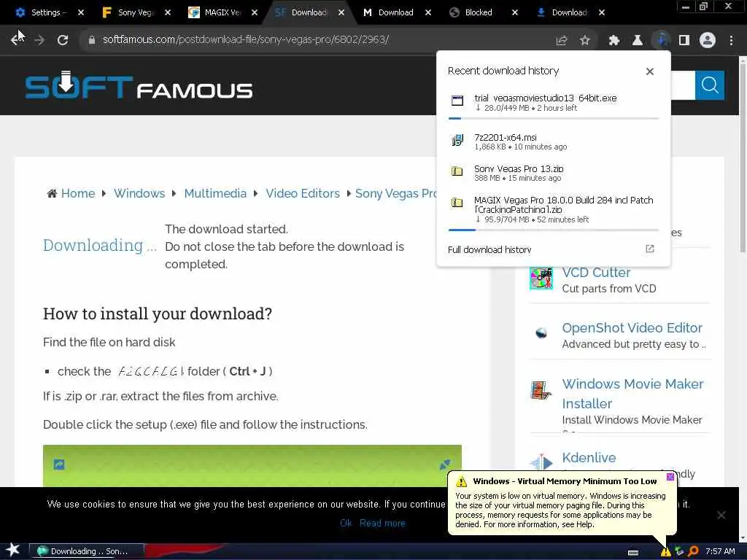The width and height of the screenshot is (747, 560).
Task: Click the OpenShot Video Editor icon
Action: (x=541, y=332)
